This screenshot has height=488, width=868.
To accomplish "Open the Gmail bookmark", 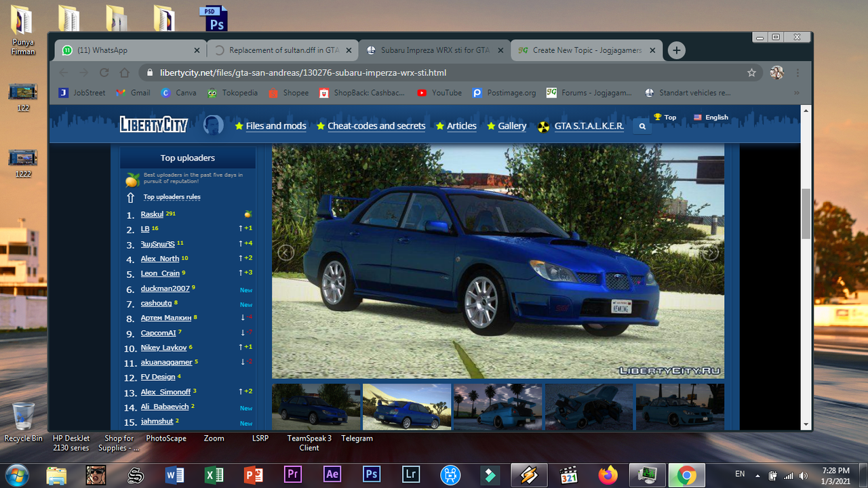I will pyautogui.click(x=133, y=93).
